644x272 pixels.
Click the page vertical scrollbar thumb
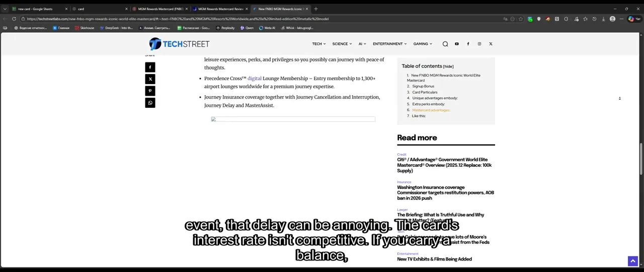(x=641, y=159)
